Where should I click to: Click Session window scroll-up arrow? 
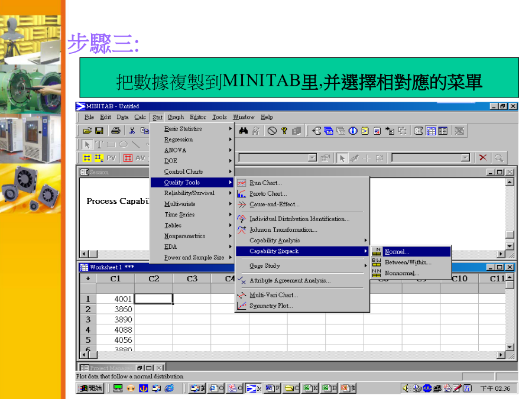[x=510, y=182]
